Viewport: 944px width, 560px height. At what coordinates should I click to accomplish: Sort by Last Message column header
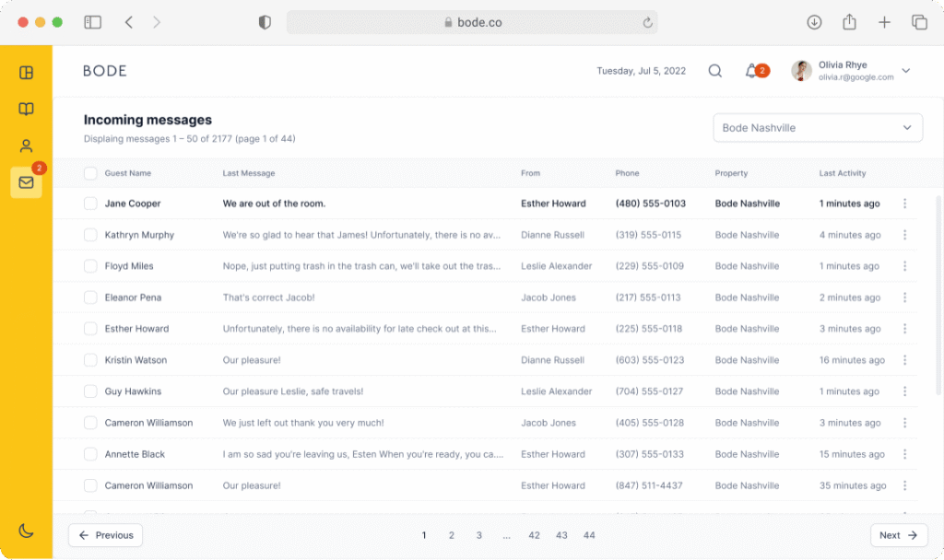249,173
